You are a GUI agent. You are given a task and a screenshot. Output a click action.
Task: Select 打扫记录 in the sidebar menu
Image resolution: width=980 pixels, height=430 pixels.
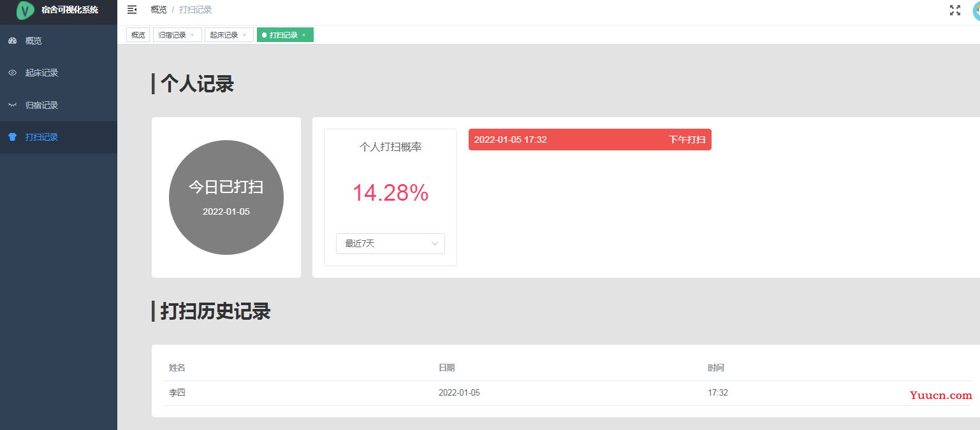(x=59, y=137)
